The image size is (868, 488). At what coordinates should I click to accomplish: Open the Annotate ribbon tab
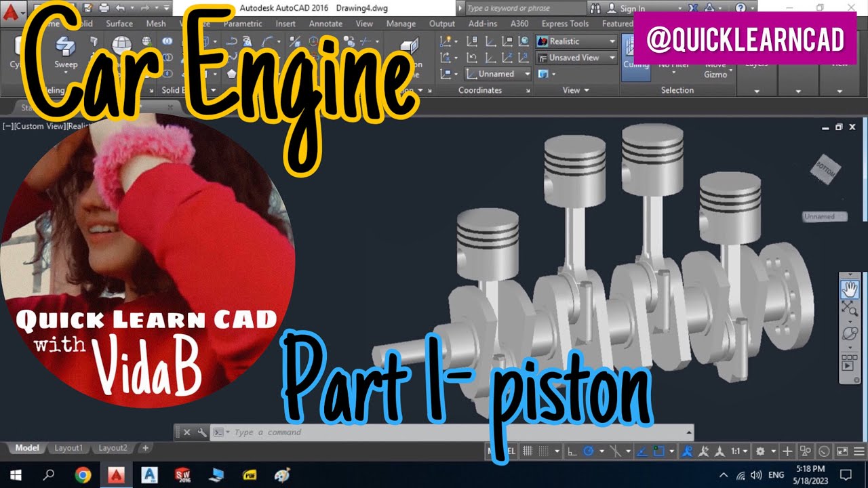click(325, 24)
